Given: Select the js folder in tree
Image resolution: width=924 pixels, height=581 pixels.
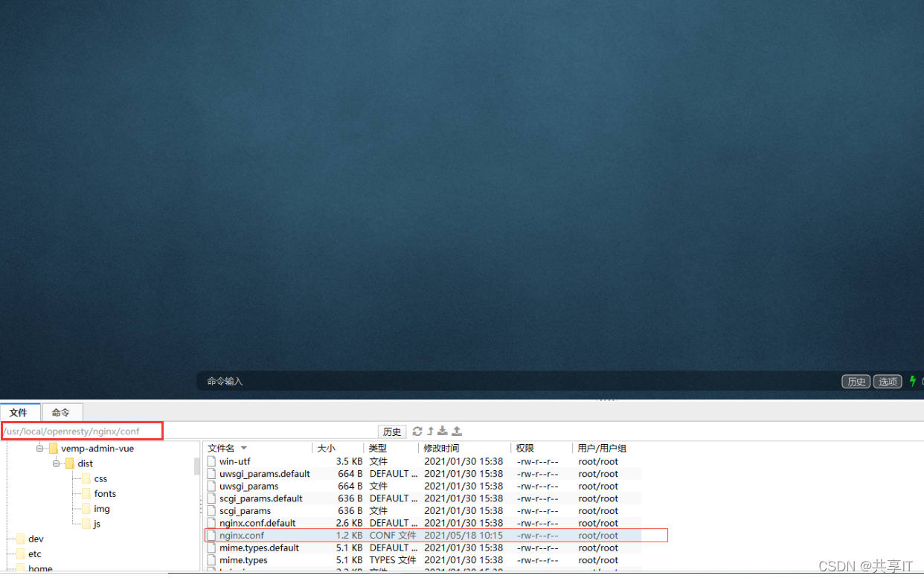Looking at the screenshot, I should pos(97,524).
